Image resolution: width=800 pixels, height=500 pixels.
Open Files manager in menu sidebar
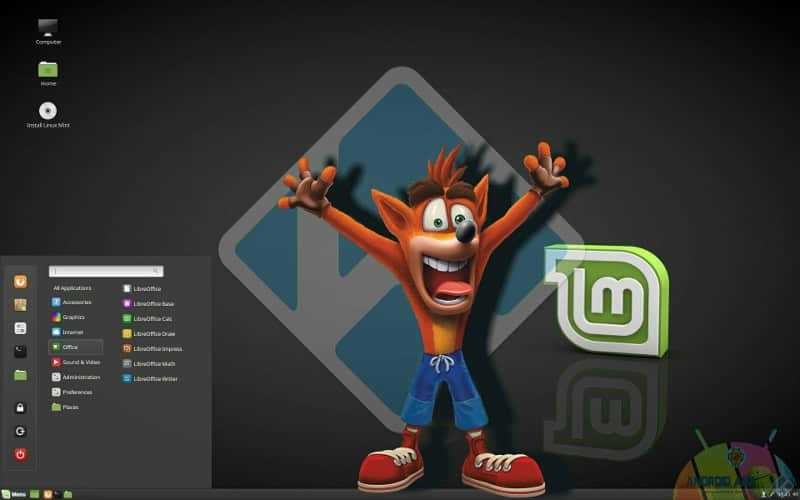pos(20,375)
